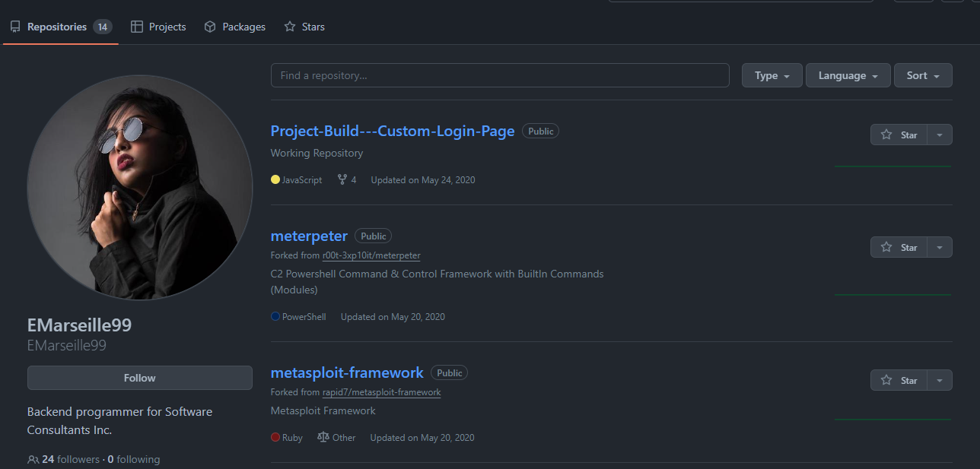This screenshot has width=980, height=469.
Task: Open the meterpeter repository link
Action: pyautogui.click(x=309, y=236)
